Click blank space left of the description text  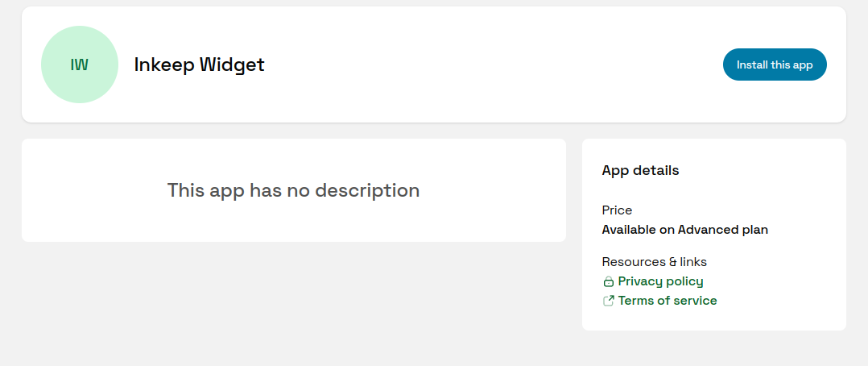pos(89,190)
